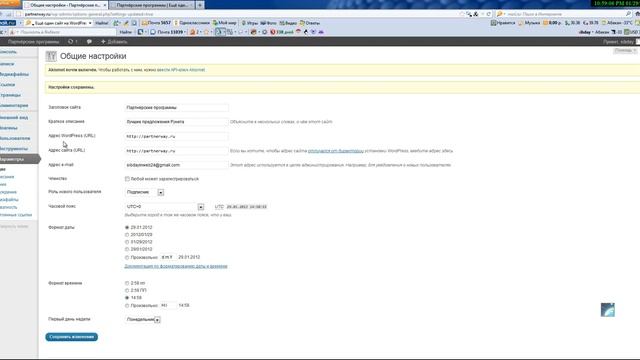640x360 pixels.
Task: Switch to the second 'Партнерские программы' browser tab
Action: click(x=152, y=5)
